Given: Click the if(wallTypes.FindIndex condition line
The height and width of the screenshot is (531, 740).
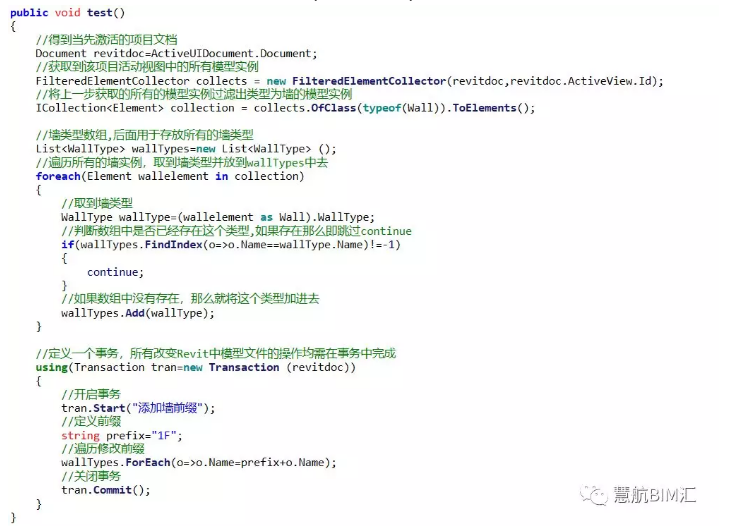Looking at the screenshot, I should [x=230, y=244].
